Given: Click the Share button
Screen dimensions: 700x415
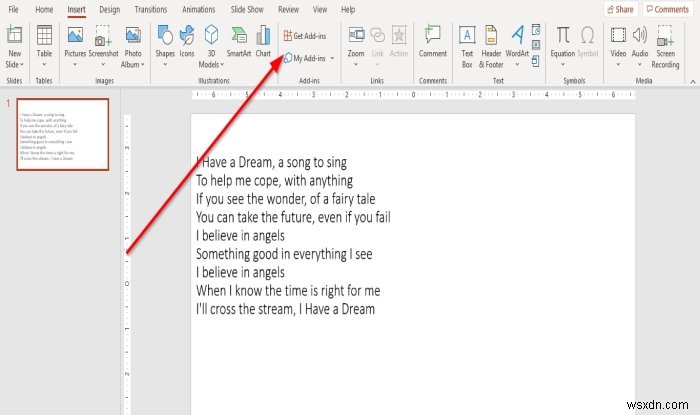Looking at the screenshot, I should [621, 9].
